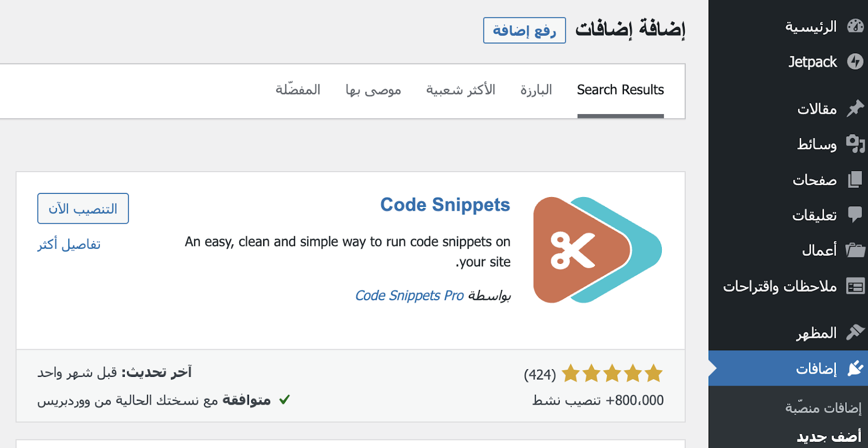Click the Portfolio folder icon
Screen dimensions: 868x448
(855, 250)
